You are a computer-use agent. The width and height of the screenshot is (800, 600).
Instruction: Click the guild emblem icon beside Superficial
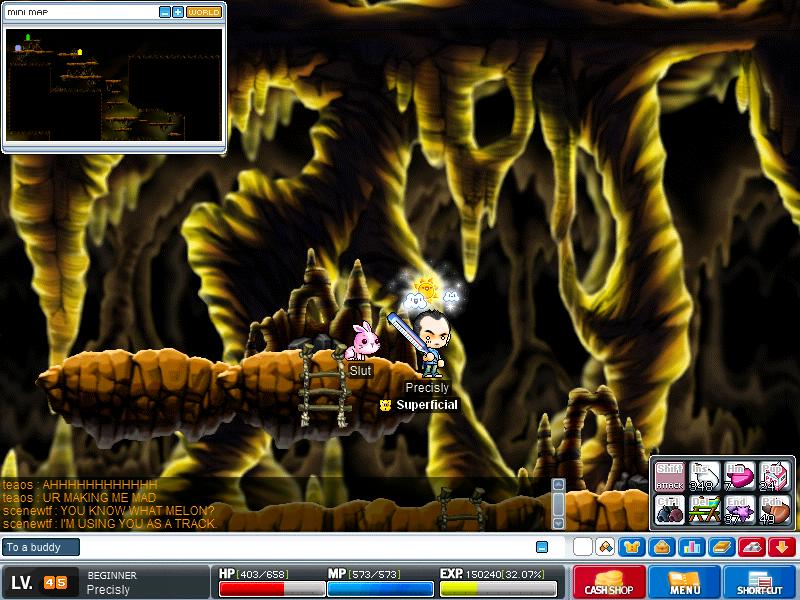[385, 405]
